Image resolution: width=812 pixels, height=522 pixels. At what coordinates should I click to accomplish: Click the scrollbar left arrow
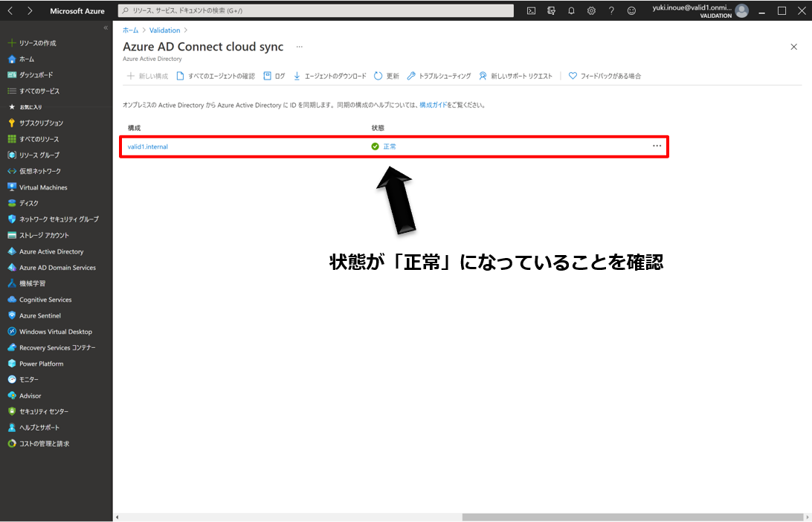117,517
